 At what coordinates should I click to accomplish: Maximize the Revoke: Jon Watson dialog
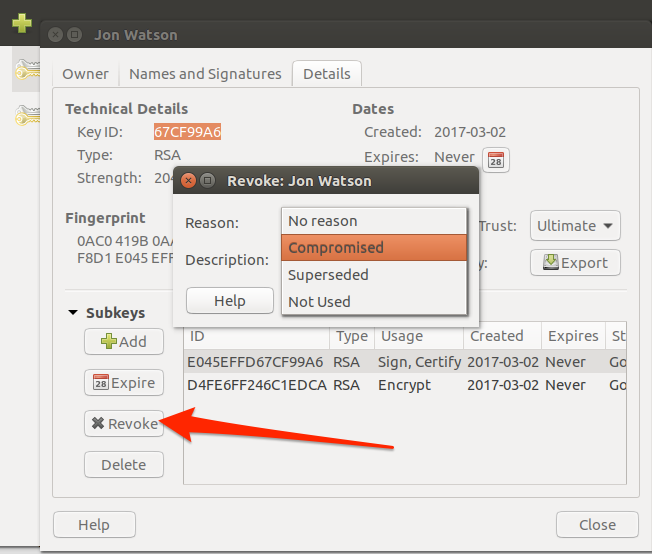pos(207,181)
